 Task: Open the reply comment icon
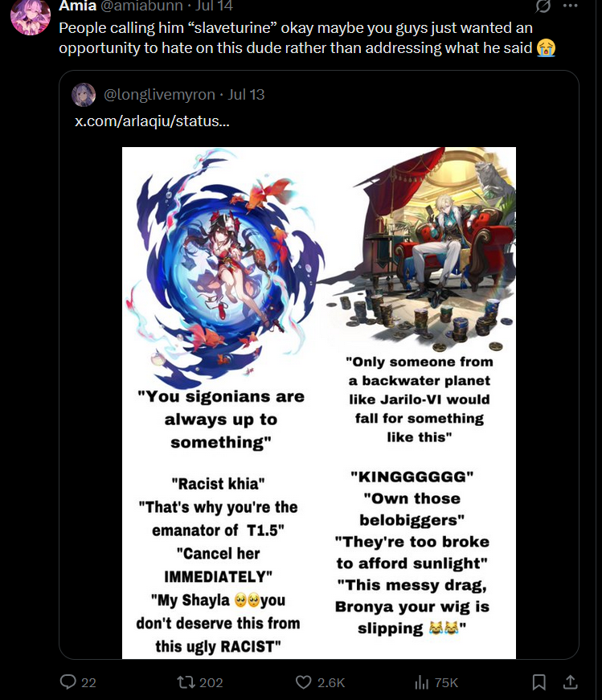(x=68, y=682)
